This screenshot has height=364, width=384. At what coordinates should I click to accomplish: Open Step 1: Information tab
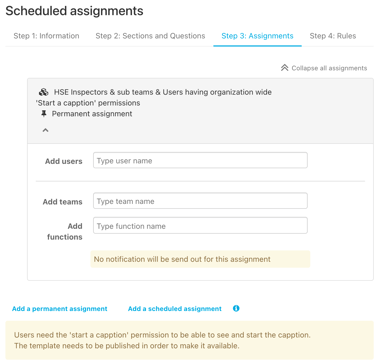pos(46,36)
